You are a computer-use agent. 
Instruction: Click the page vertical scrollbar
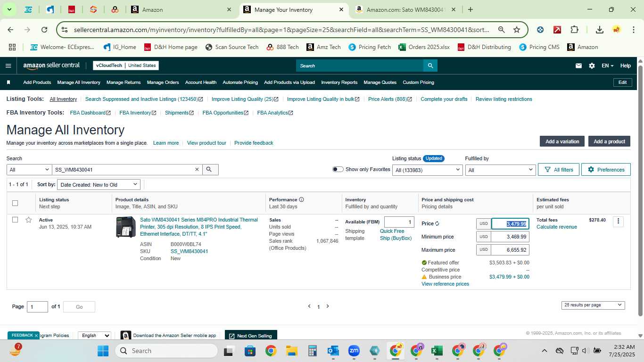pos(640,191)
